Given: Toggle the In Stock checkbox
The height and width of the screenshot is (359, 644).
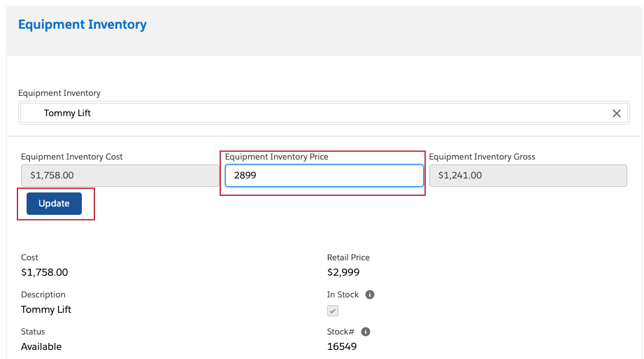Looking at the screenshot, I should tap(333, 311).
